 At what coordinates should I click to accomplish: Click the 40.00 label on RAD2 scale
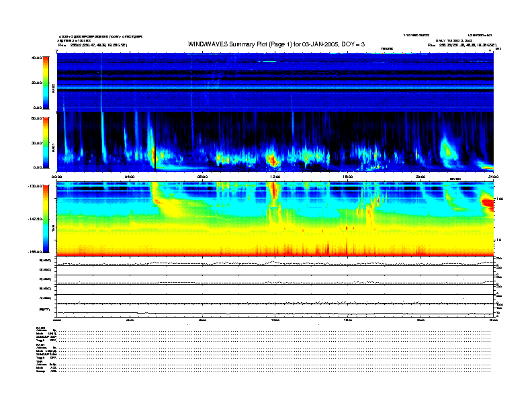click(36, 58)
